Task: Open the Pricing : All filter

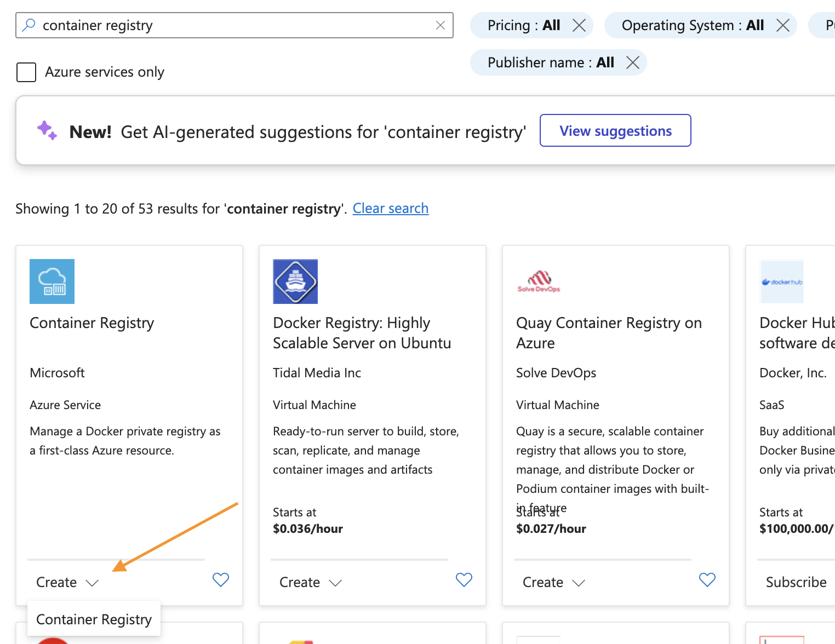Action: click(x=524, y=25)
